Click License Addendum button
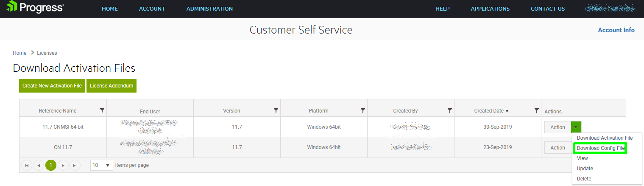Screen dimensions: 644x186 tap(112, 86)
